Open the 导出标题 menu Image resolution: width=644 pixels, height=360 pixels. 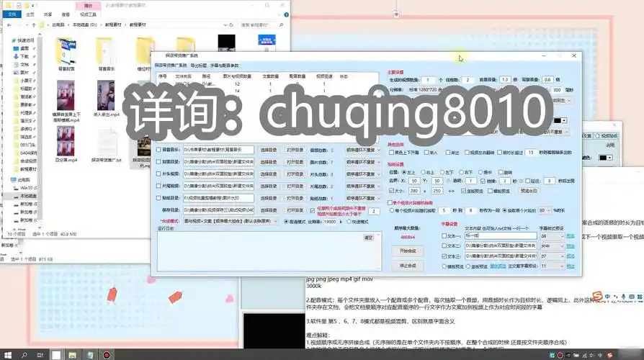click(x=198, y=66)
